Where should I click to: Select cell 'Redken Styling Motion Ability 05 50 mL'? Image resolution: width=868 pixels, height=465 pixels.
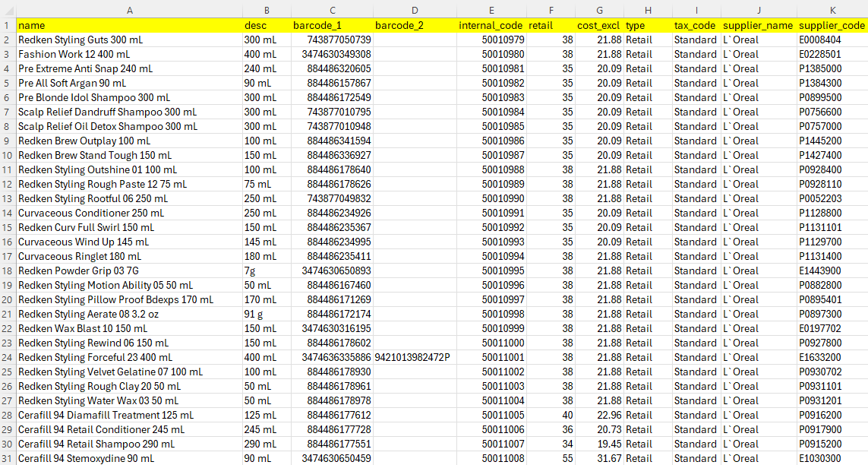tap(130, 285)
